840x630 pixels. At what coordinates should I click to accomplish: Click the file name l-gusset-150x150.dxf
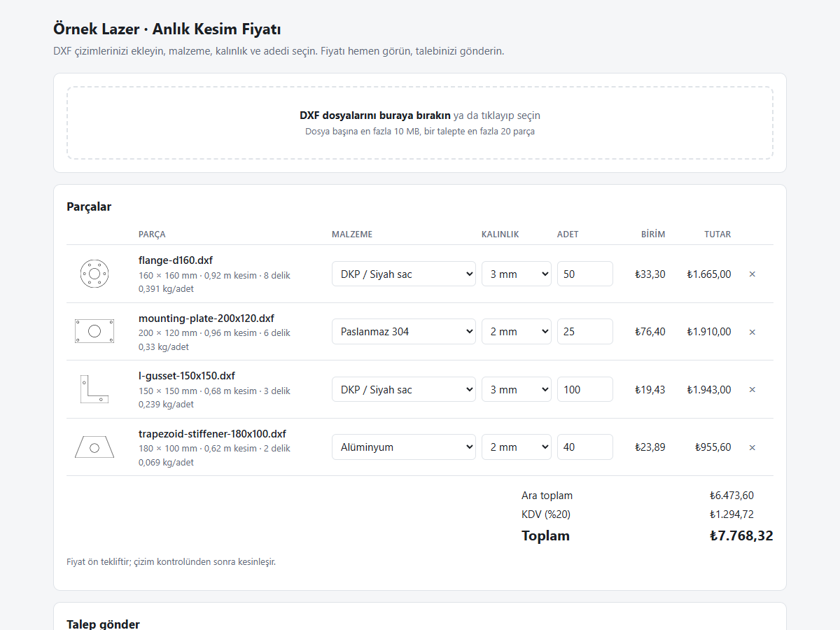coord(187,376)
